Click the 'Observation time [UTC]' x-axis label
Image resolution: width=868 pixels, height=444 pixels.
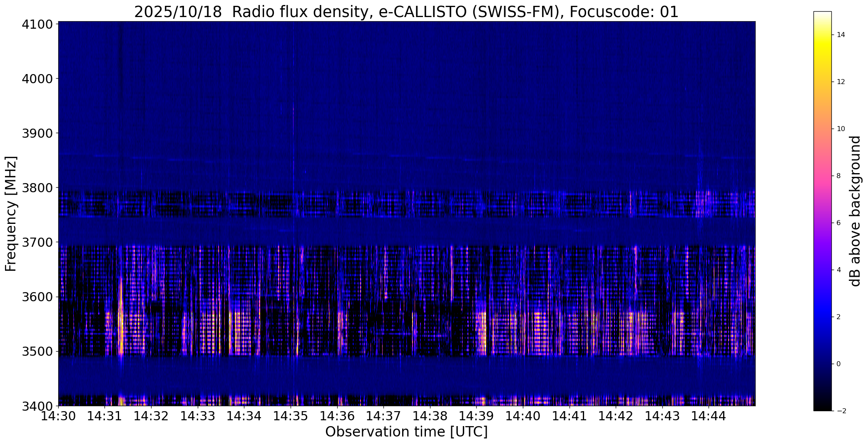click(x=406, y=432)
